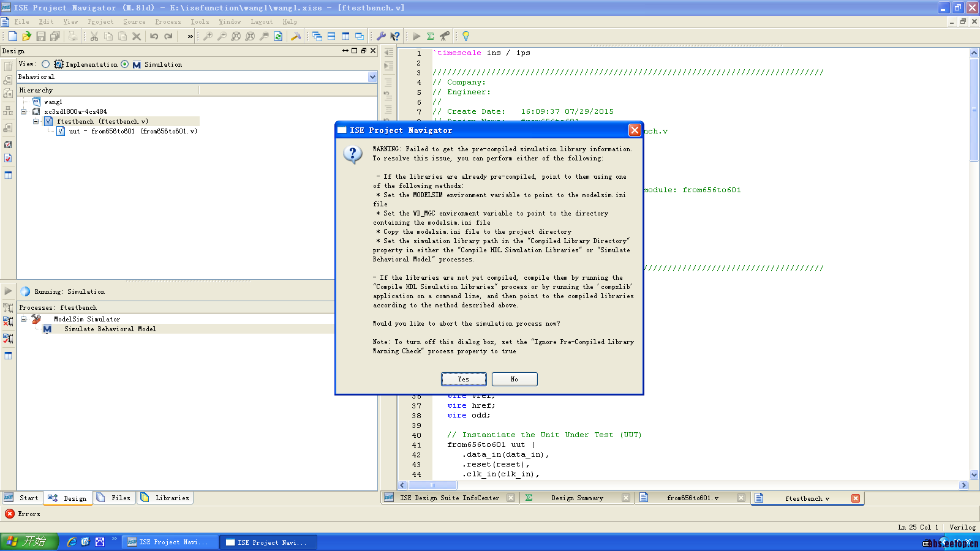Image resolution: width=980 pixels, height=551 pixels.
Task: Click the cascade windows icon
Action: [x=317, y=37]
